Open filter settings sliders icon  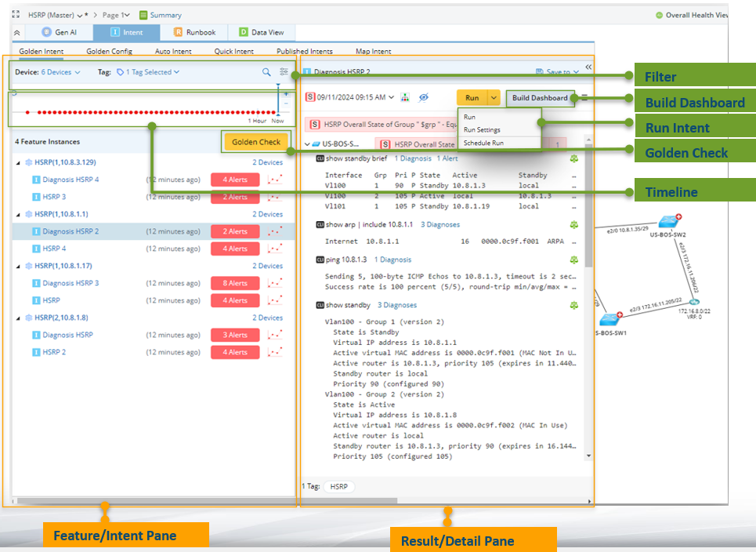284,72
